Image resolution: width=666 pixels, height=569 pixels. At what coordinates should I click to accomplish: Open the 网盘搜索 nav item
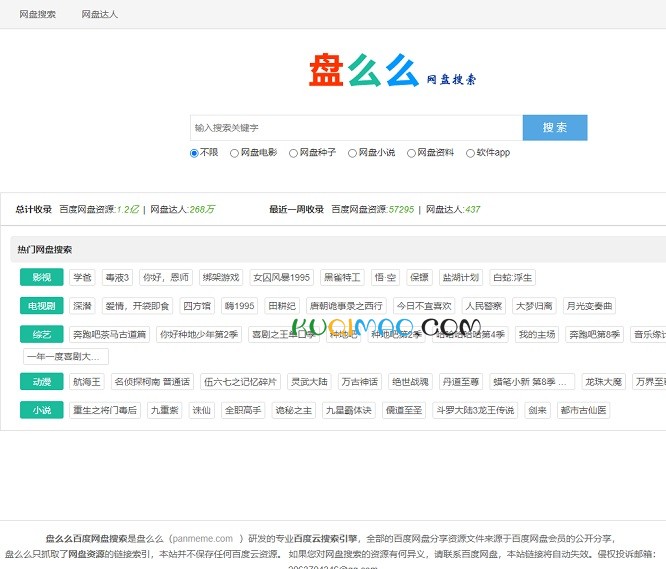37,14
